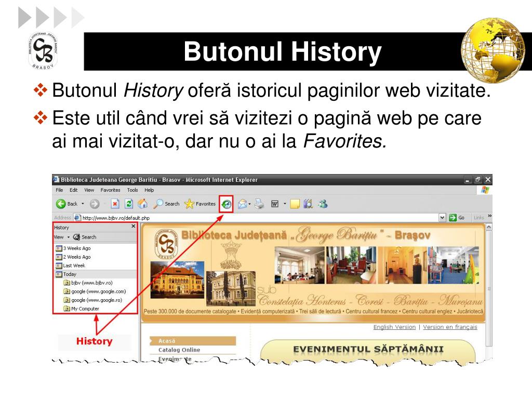This screenshot has height=399, width=532.
Task: Open Favorites via the star icon
Action: (189, 204)
